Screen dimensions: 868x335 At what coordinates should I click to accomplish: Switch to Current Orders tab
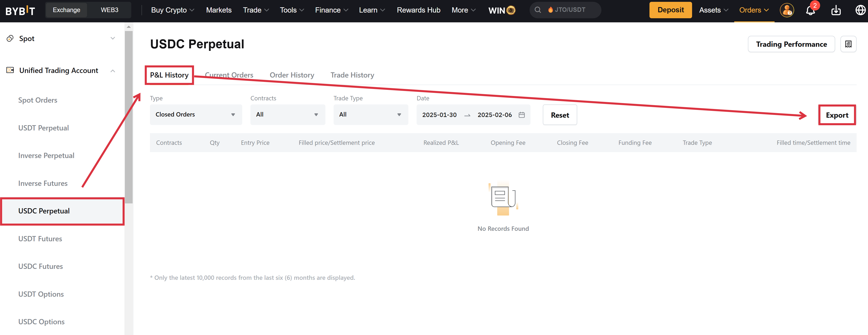(x=229, y=75)
